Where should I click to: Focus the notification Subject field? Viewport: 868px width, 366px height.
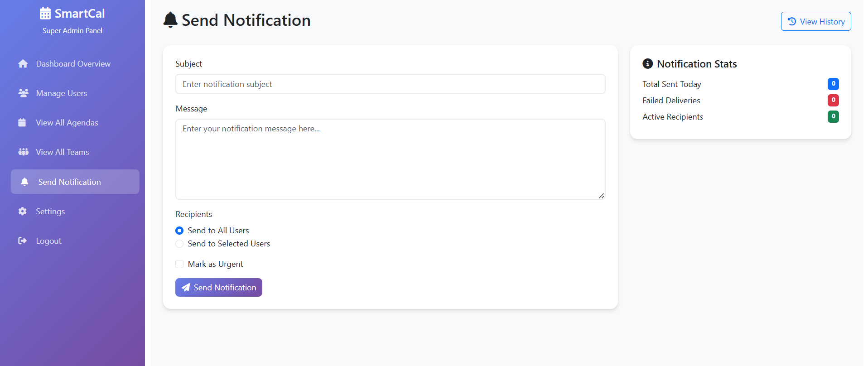click(390, 84)
